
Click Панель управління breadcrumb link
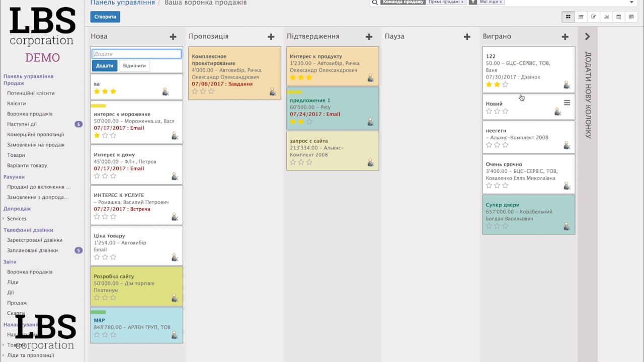(123, 3)
